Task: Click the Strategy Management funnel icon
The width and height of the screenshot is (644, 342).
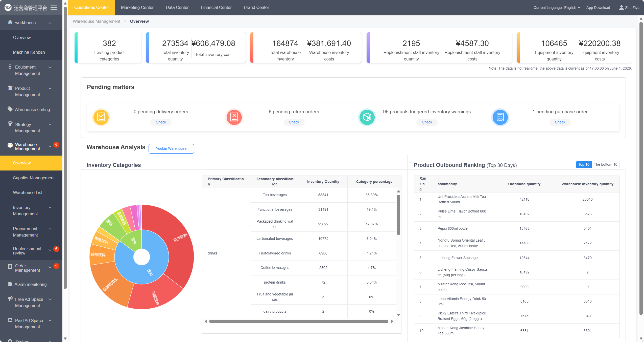Action: [x=10, y=124]
